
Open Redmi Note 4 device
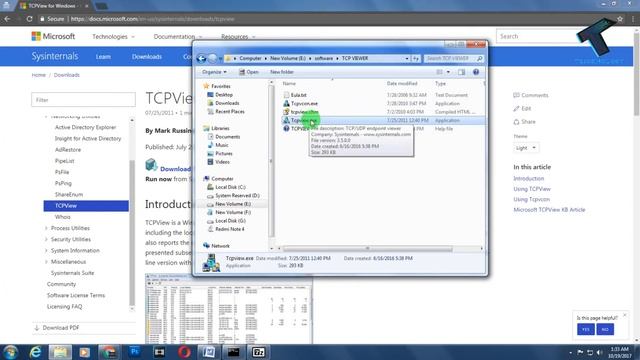229,229
